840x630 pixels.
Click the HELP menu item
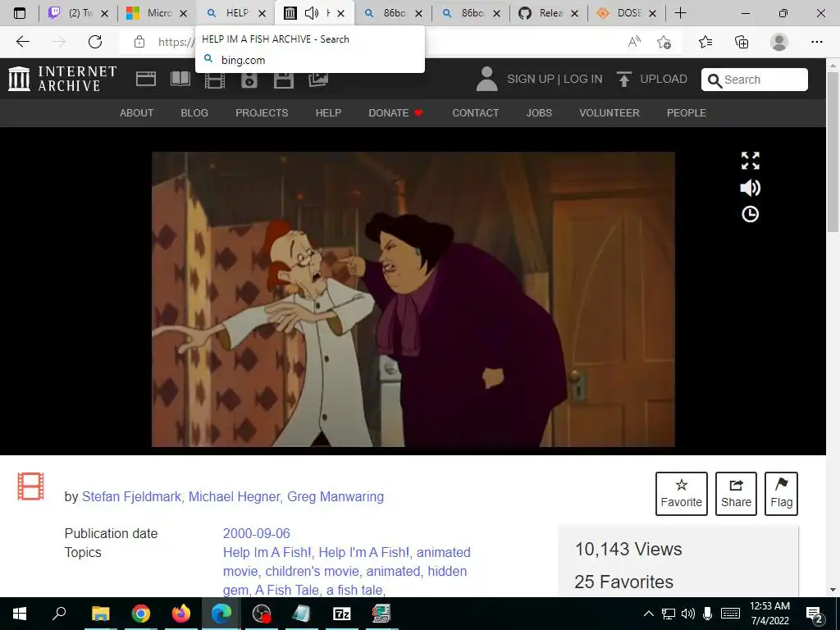(x=328, y=113)
